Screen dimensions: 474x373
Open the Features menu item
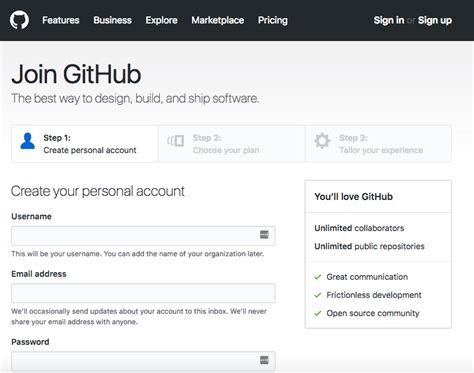click(61, 20)
